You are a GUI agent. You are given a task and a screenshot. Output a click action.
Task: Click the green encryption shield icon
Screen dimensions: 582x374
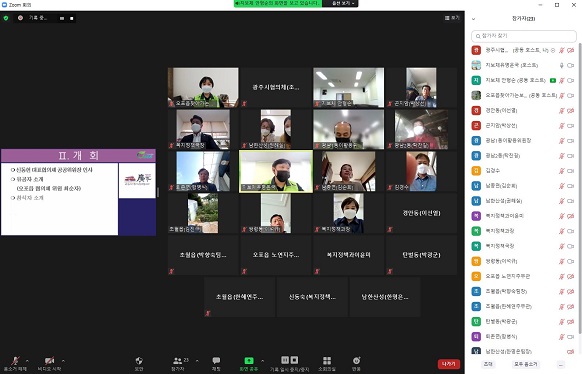6,18
